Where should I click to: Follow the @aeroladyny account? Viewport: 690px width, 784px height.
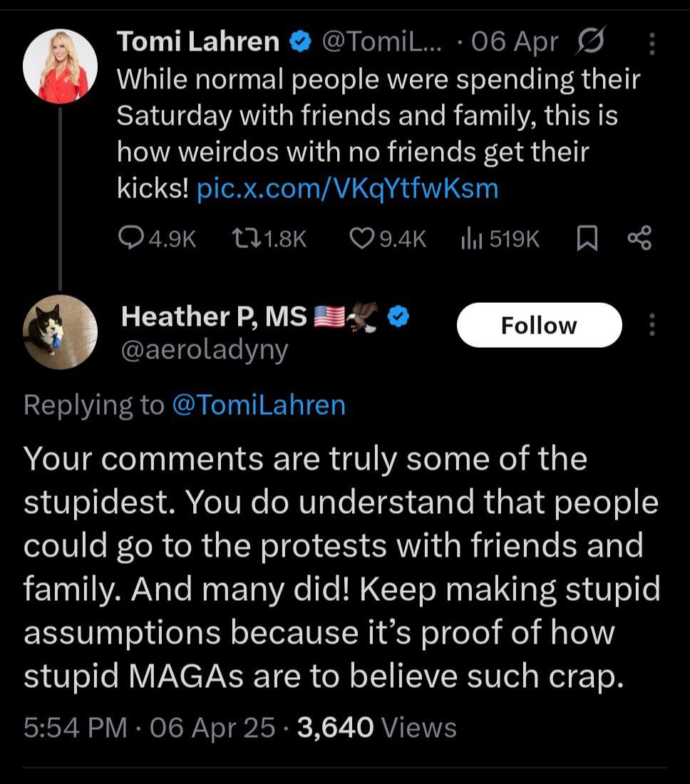[538, 326]
